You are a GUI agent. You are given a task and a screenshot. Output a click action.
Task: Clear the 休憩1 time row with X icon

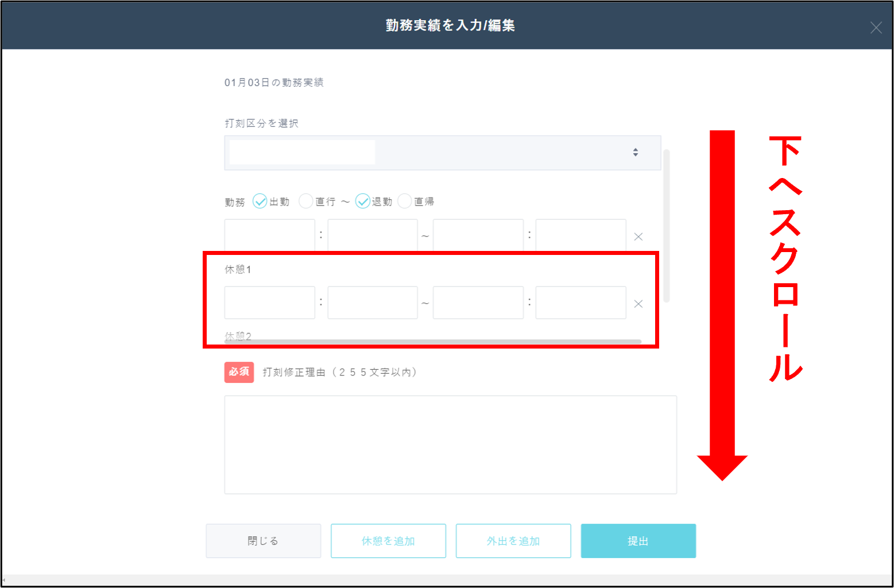(638, 304)
